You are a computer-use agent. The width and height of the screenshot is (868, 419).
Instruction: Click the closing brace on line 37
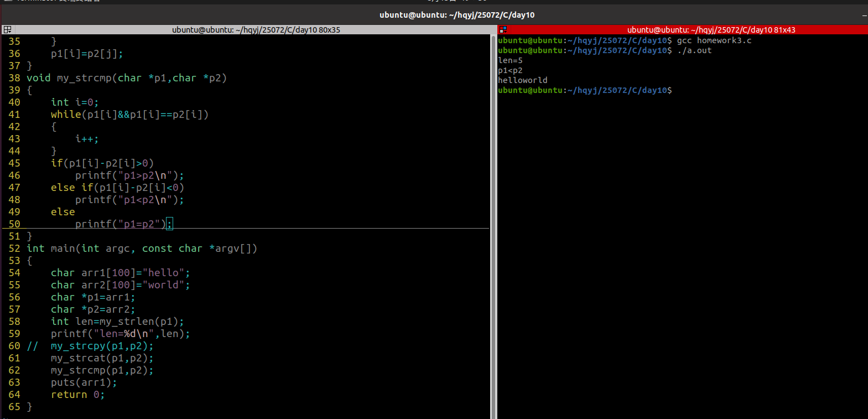(x=29, y=66)
